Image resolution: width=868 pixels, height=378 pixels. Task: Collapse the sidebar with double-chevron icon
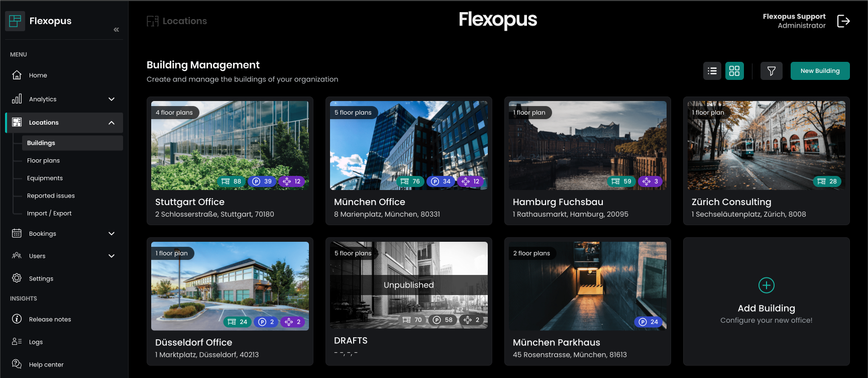pyautogui.click(x=116, y=30)
